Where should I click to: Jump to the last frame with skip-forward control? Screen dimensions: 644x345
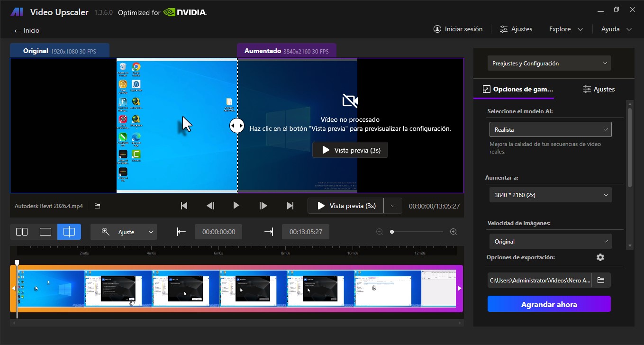(x=290, y=205)
